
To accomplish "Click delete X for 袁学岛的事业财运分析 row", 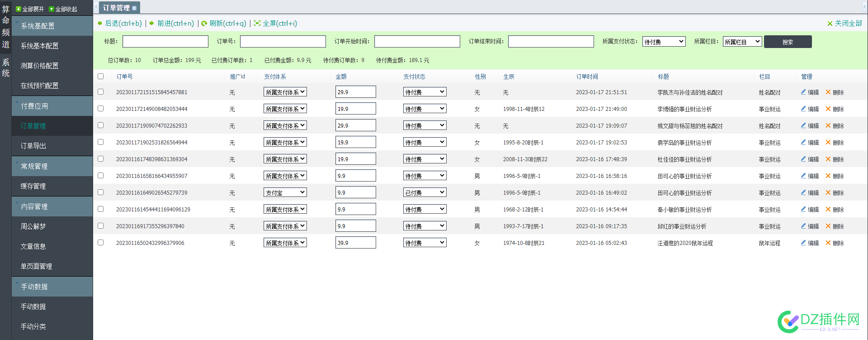I will tap(828, 142).
